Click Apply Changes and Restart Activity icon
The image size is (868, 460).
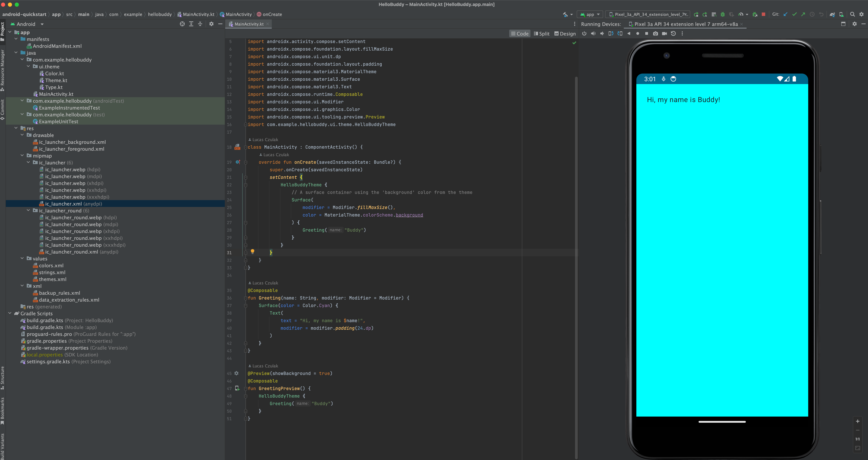click(705, 15)
